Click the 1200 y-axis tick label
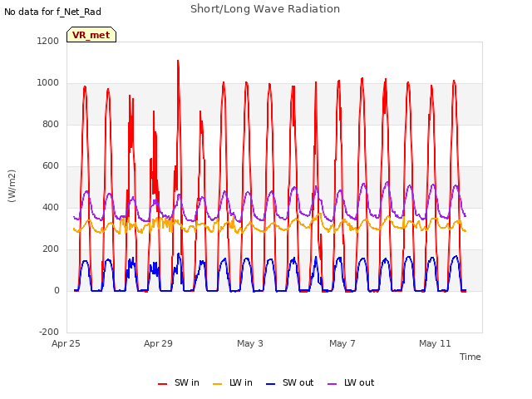Viewport: 532px width, 399px height. pyautogui.click(x=48, y=41)
